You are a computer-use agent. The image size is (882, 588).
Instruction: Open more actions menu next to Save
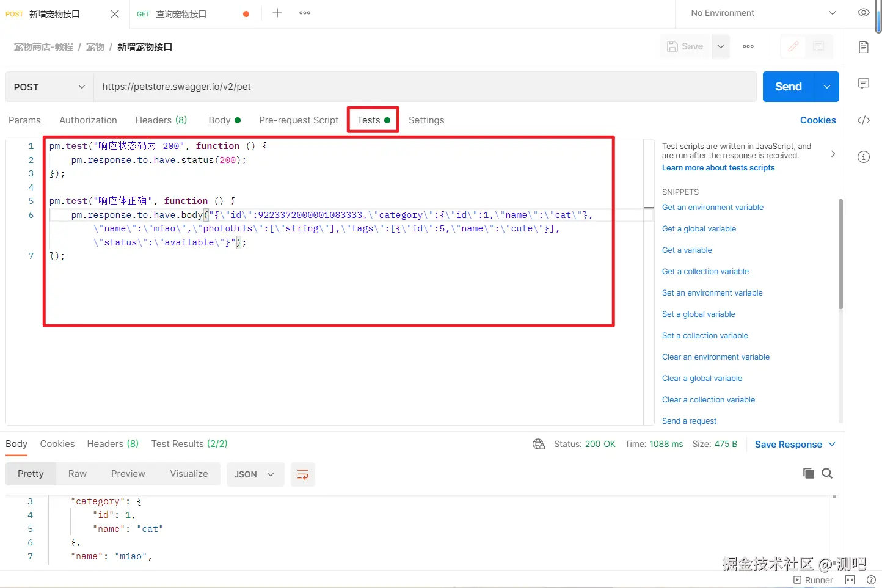point(748,46)
